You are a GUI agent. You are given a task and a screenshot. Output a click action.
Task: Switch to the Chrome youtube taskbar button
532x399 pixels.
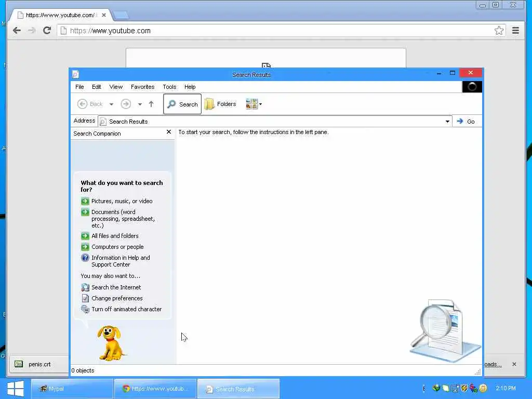tap(155, 389)
